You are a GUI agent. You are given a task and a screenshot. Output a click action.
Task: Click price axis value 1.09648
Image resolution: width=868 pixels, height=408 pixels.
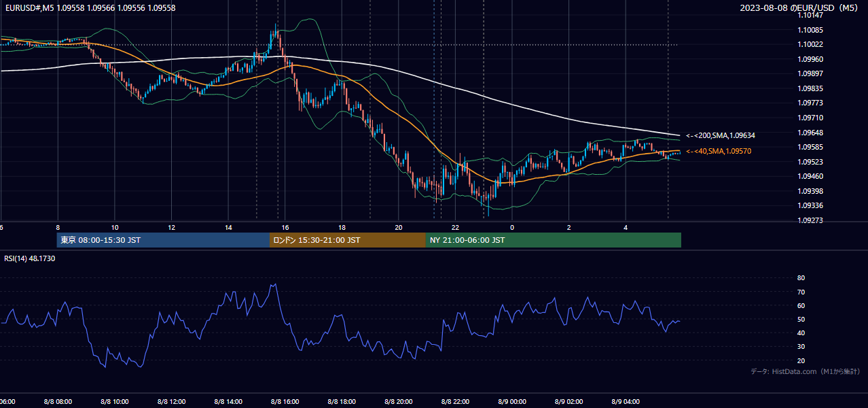[810, 133]
